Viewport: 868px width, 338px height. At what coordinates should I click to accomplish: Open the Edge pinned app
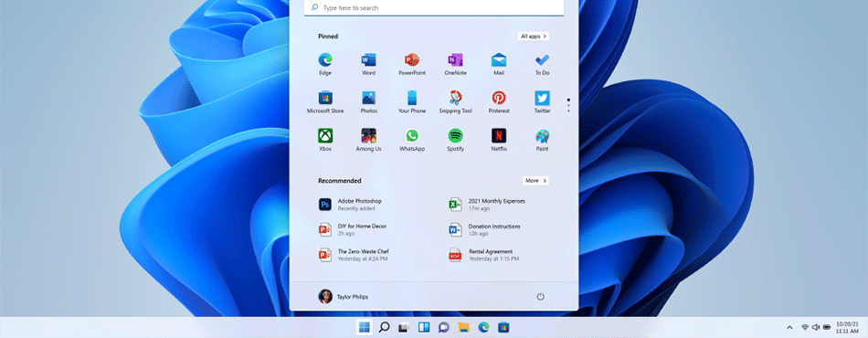click(325, 64)
